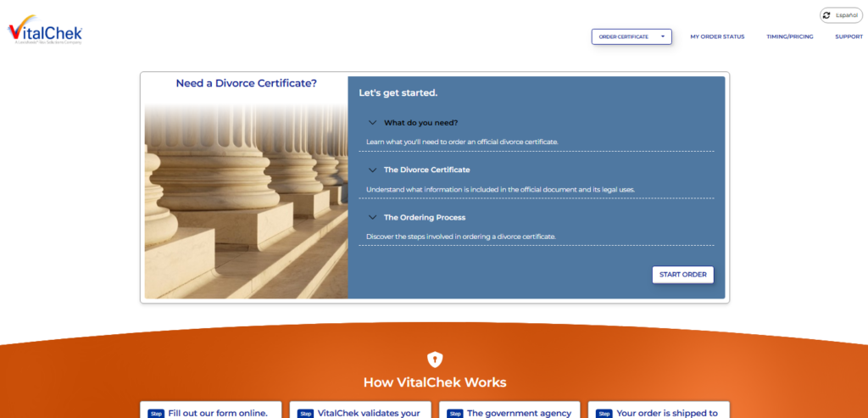Click the VitalChek logo
This screenshot has height=418, width=868.
tap(45, 32)
